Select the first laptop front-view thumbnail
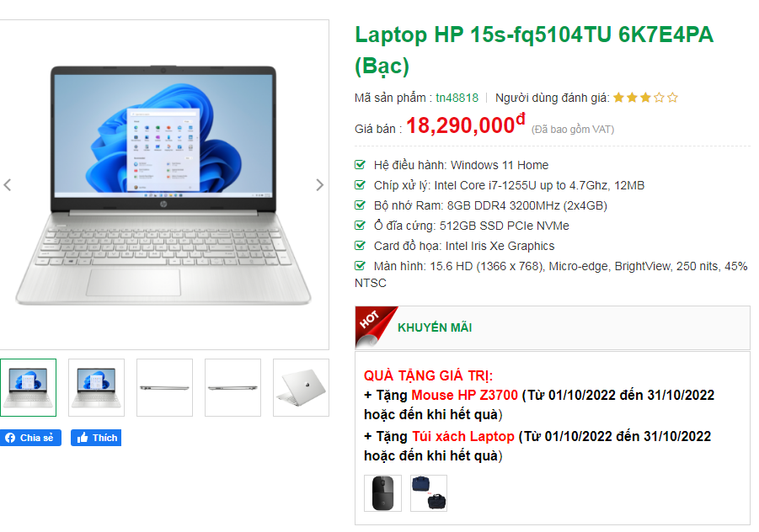The image size is (759, 532). [28, 387]
